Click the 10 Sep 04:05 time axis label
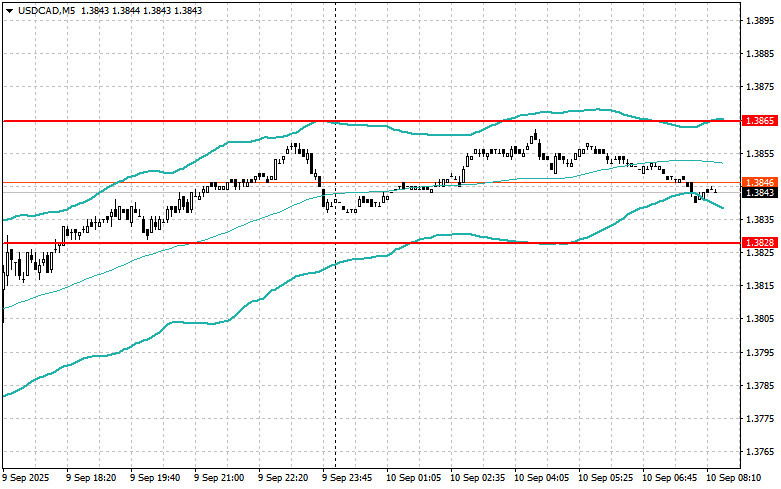The height and width of the screenshot is (489, 781). (541, 478)
